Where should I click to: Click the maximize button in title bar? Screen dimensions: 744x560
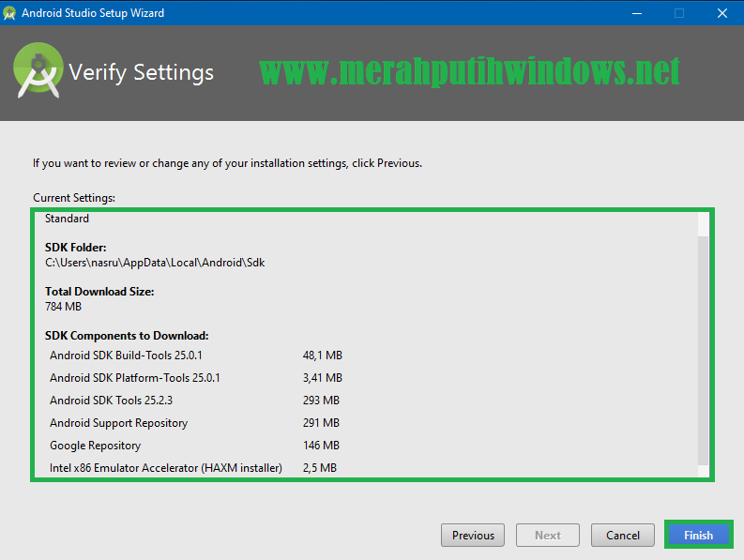click(x=679, y=13)
